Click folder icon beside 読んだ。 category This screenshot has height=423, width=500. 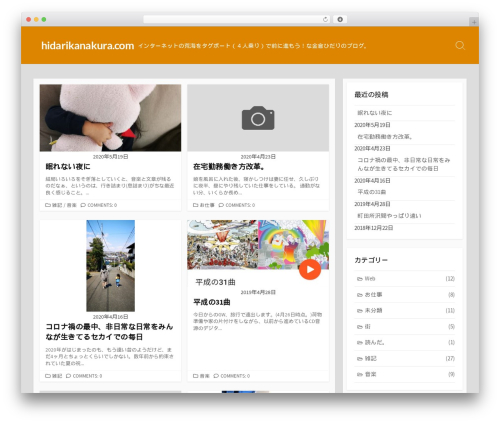pyautogui.click(x=360, y=343)
